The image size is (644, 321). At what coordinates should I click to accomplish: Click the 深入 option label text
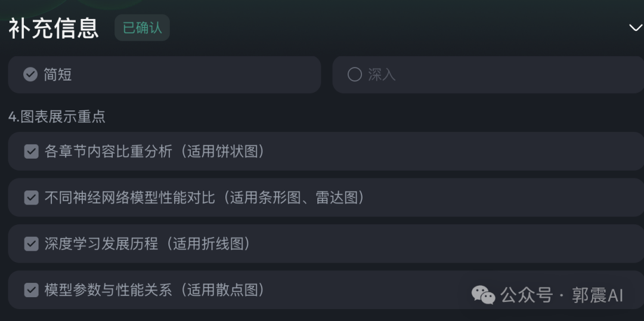[x=382, y=75]
